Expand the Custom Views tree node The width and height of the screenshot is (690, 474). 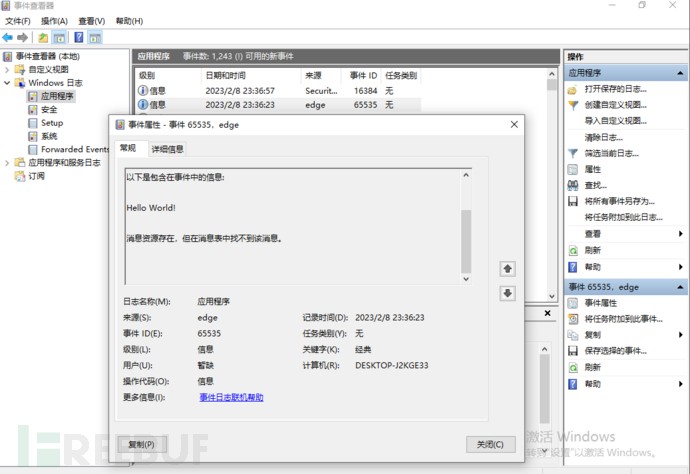coord(7,70)
